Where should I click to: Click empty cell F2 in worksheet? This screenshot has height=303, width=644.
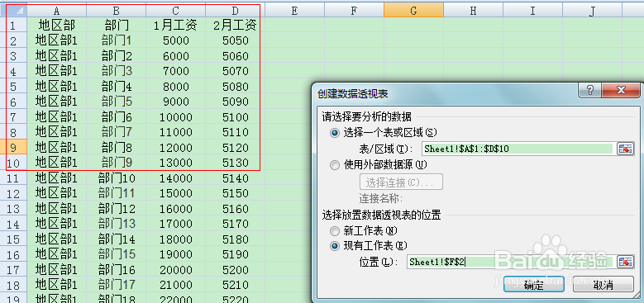point(355,40)
